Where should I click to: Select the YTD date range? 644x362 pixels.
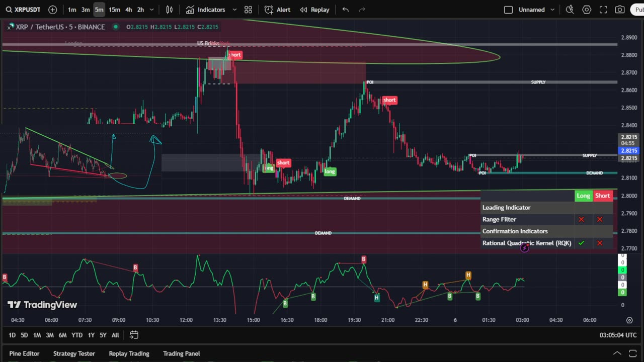pyautogui.click(x=76, y=335)
